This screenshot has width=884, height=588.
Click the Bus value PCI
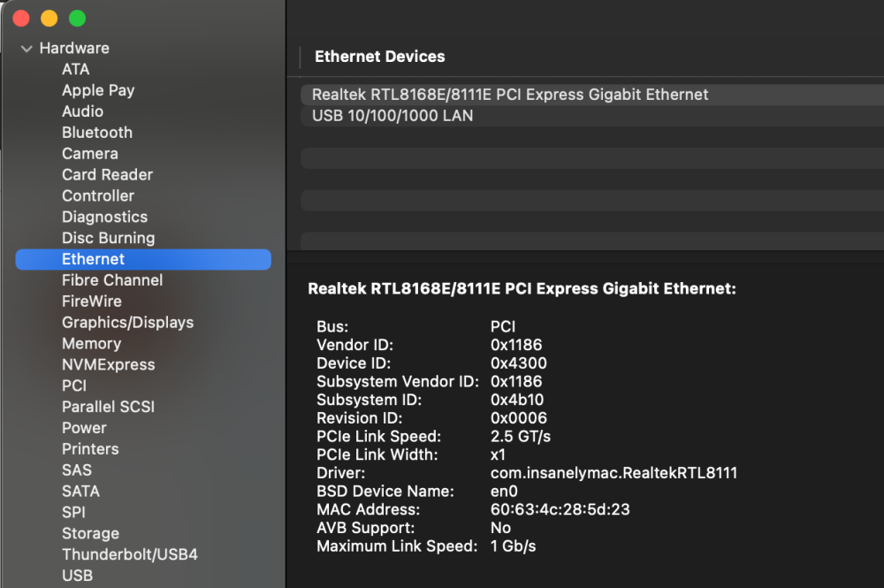click(x=503, y=326)
